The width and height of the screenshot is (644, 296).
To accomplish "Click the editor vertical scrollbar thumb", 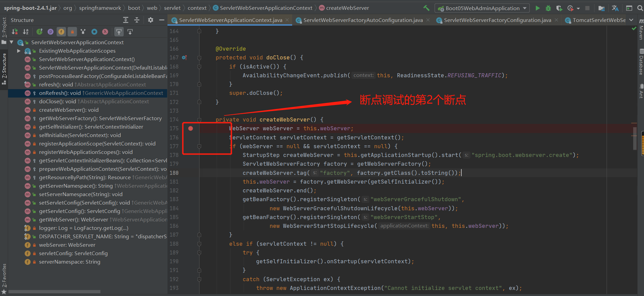I will coord(635,138).
